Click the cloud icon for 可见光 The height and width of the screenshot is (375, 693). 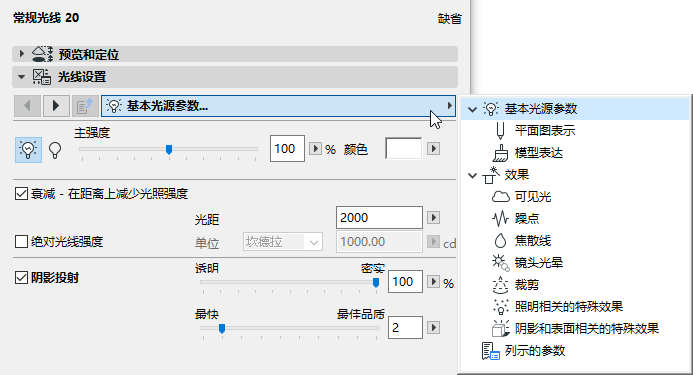point(501,197)
